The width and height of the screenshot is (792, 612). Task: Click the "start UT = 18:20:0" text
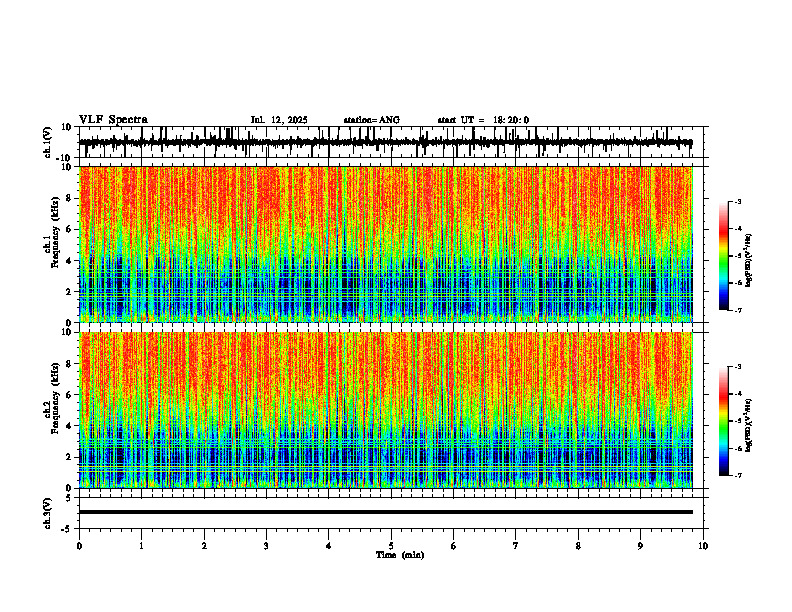tap(483, 120)
